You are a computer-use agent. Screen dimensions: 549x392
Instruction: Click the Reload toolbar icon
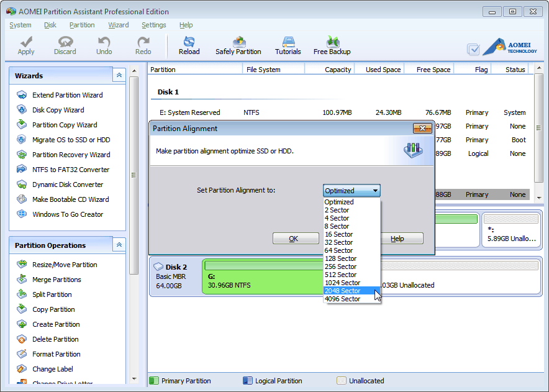coord(189,45)
